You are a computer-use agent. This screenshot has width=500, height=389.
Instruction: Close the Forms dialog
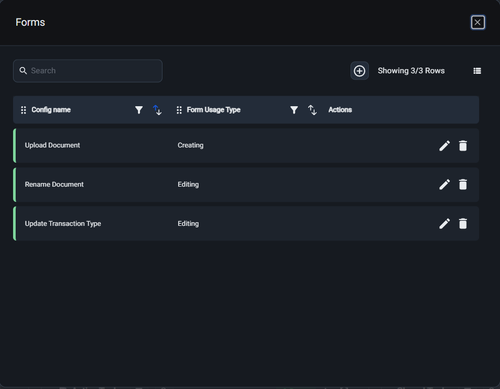pyautogui.click(x=478, y=22)
